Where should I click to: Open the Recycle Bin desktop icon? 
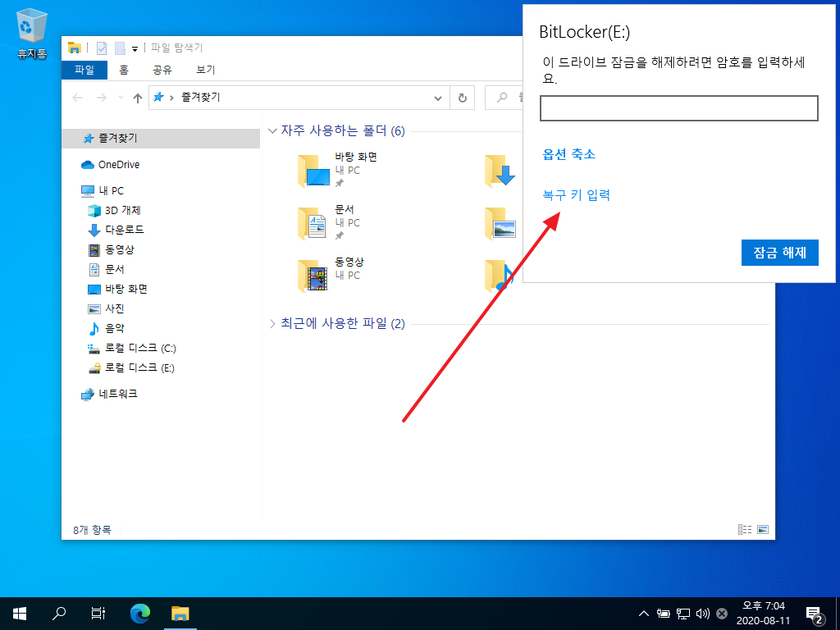tap(32, 33)
